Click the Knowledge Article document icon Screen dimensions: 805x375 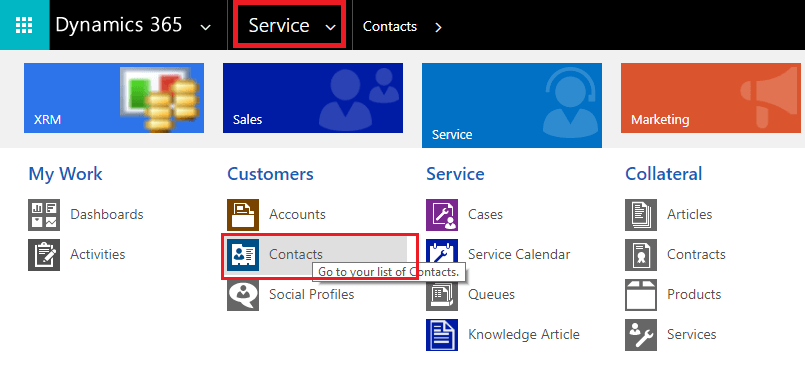point(442,335)
